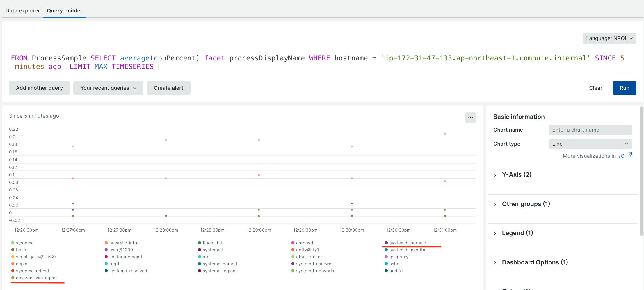Screen dimensions: 644x290
Task: Toggle the acpid legend entry
Action: 19,264
